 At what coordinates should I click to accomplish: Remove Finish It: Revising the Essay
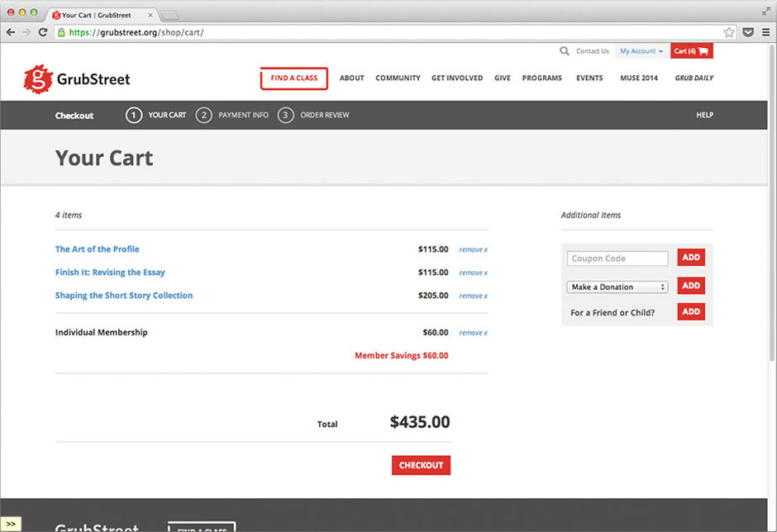click(474, 273)
